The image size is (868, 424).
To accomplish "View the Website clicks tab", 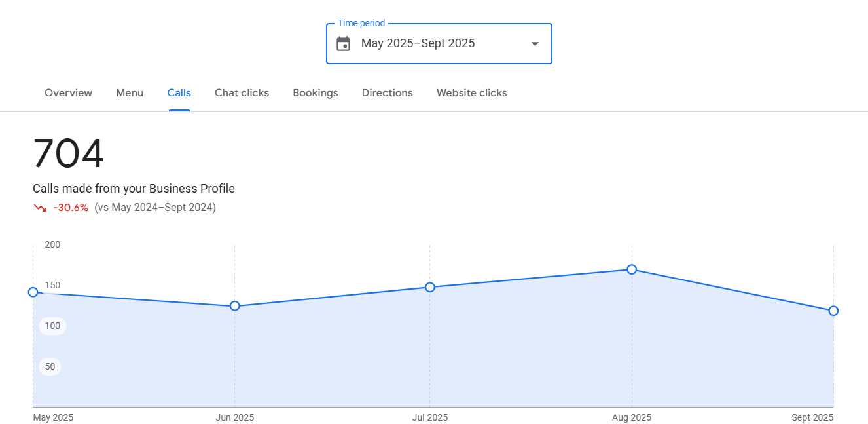I will pos(471,93).
